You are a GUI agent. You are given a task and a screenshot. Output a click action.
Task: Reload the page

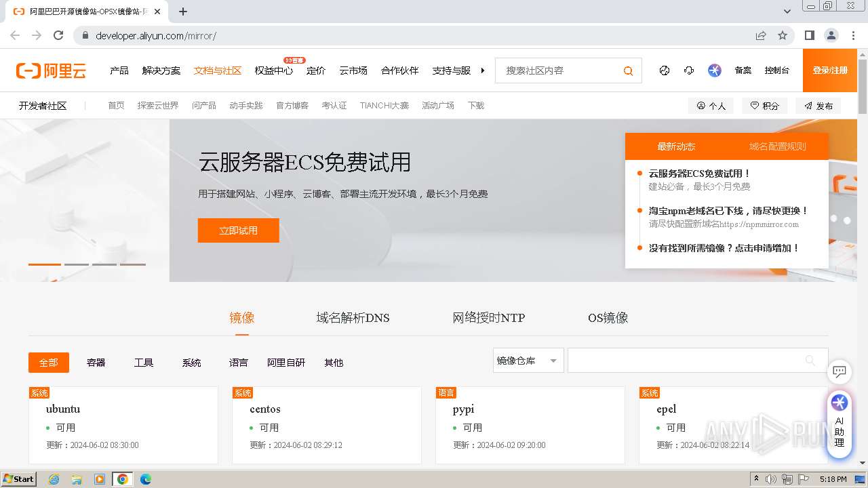58,35
